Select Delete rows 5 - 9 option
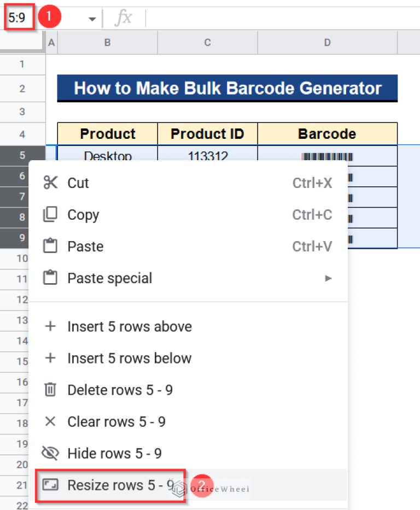The width and height of the screenshot is (420, 510). click(x=120, y=390)
